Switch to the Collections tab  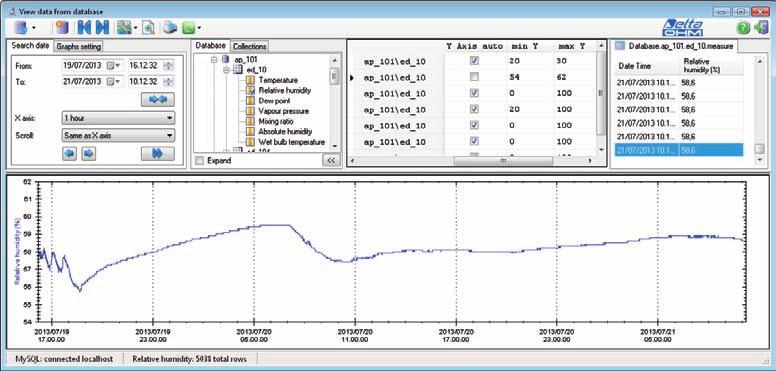click(x=249, y=46)
